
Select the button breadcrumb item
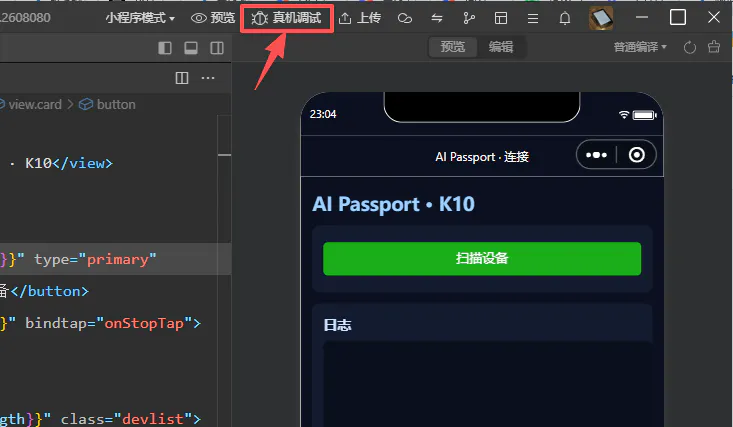click(x=107, y=104)
